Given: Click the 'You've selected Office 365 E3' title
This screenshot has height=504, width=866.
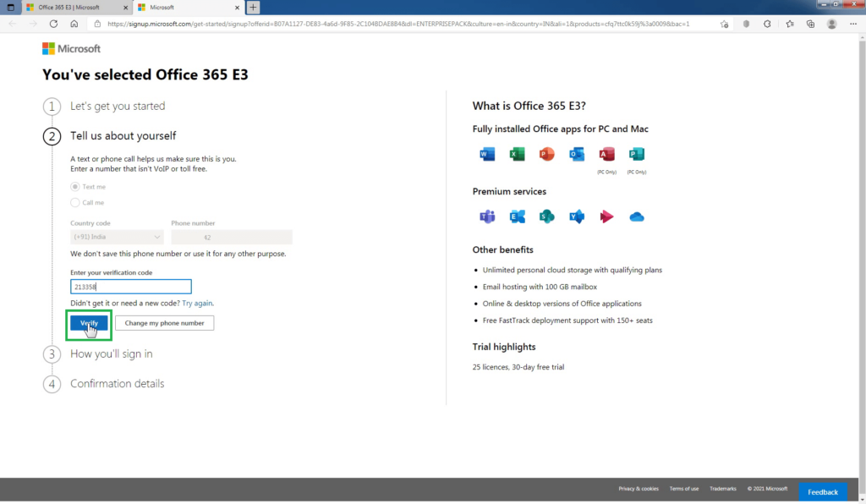Looking at the screenshot, I should pos(145,74).
